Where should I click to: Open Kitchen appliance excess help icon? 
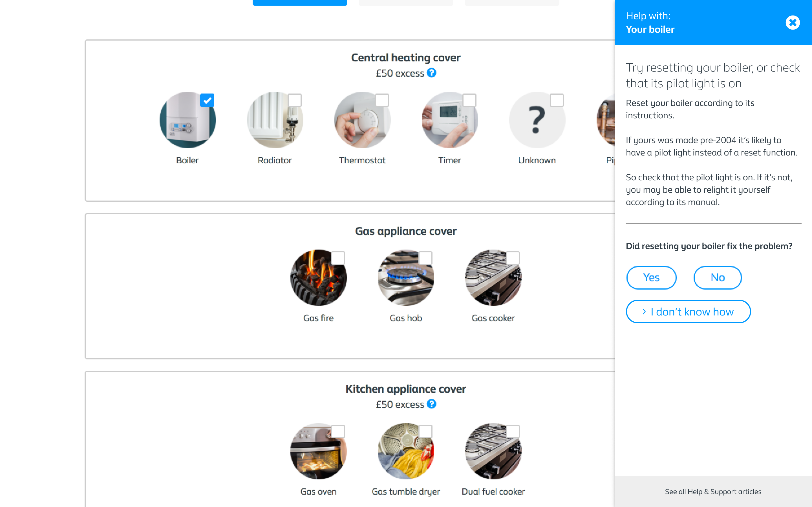click(431, 404)
